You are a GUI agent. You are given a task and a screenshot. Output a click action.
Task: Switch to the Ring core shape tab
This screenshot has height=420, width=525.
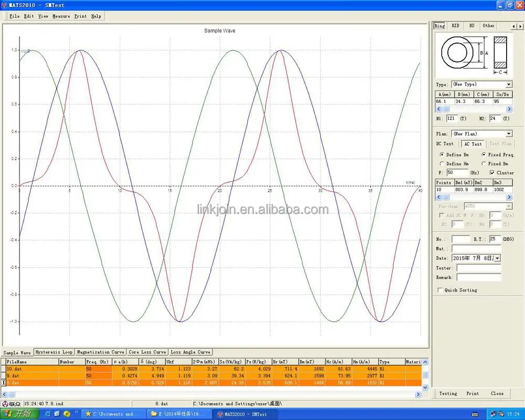coord(439,25)
